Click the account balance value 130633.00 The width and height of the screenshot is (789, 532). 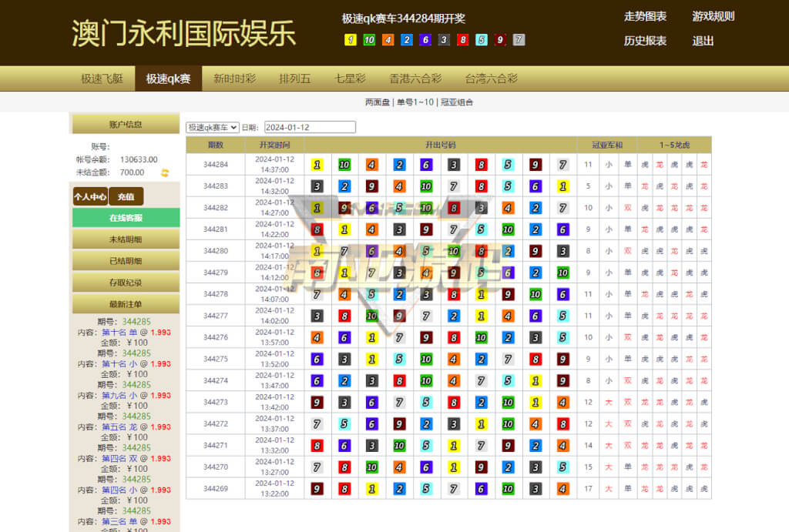tap(139, 159)
